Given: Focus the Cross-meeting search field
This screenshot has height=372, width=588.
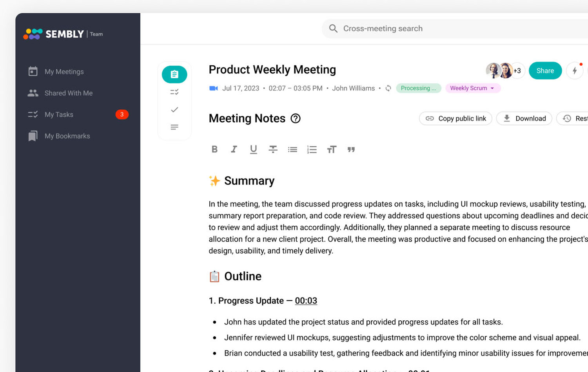Looking at the screenshot, I should (455, 29).
